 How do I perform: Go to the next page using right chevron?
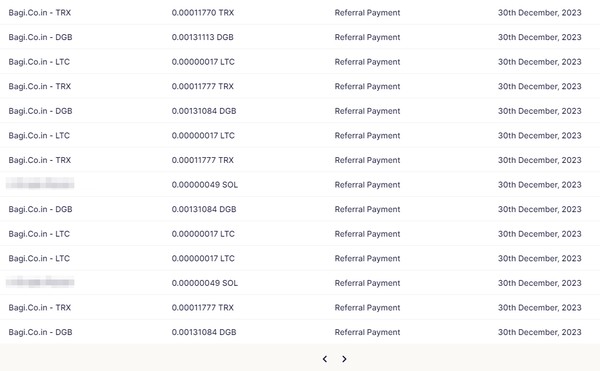[x=344, y=359]
